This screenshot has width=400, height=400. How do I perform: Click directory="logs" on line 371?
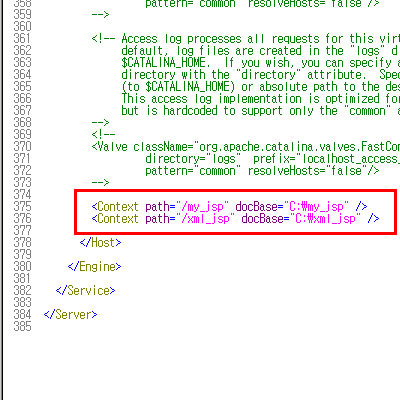(x=193, y=159)
